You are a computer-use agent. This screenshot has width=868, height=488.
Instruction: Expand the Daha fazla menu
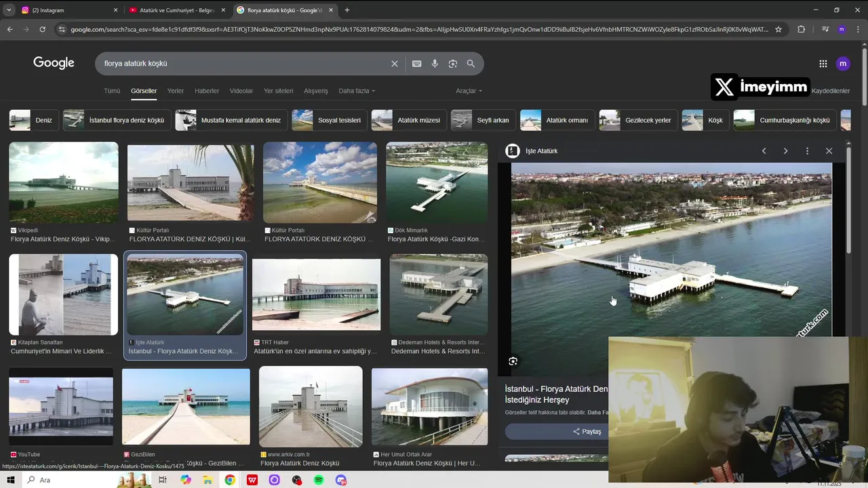coord(357,91)
